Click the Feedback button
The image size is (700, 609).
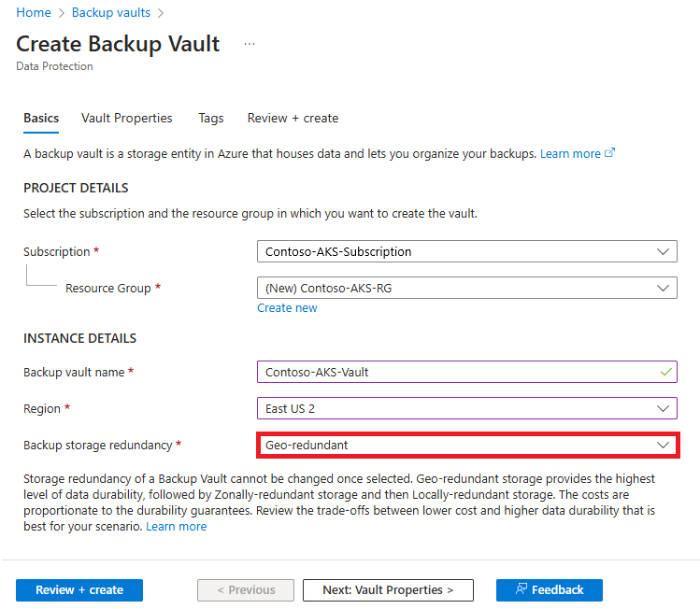[x=550, y=590]
